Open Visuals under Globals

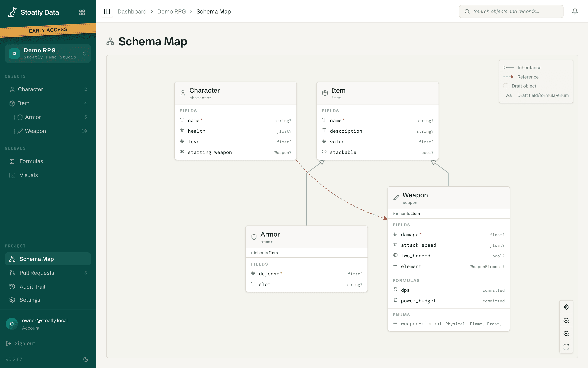[x=48, y=175]
